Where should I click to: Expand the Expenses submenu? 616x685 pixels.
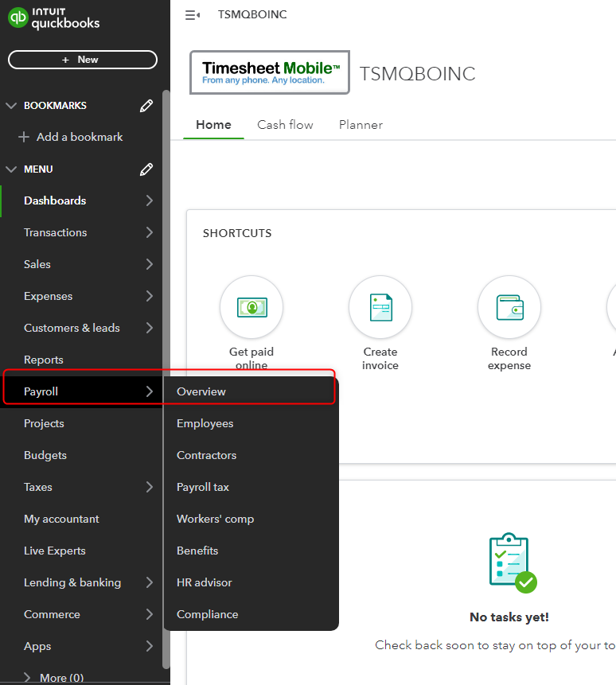(150, 296)
